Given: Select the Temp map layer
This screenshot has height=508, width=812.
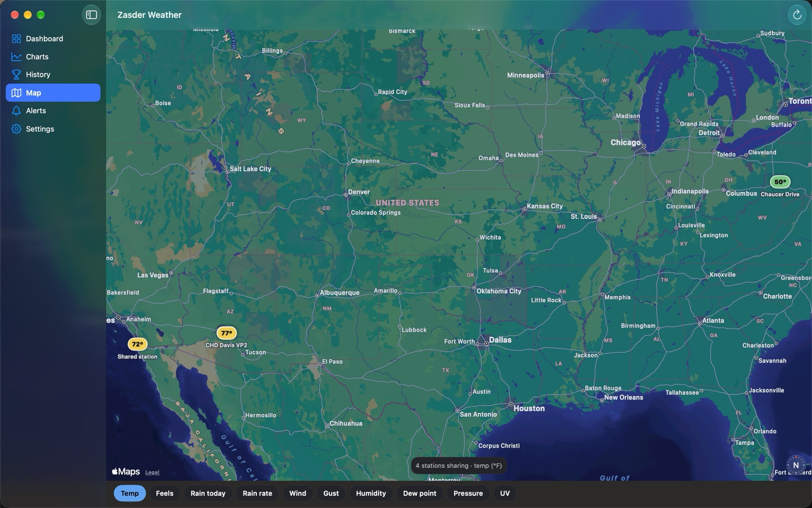Looking at the screenshot, I should coord(129,493).
